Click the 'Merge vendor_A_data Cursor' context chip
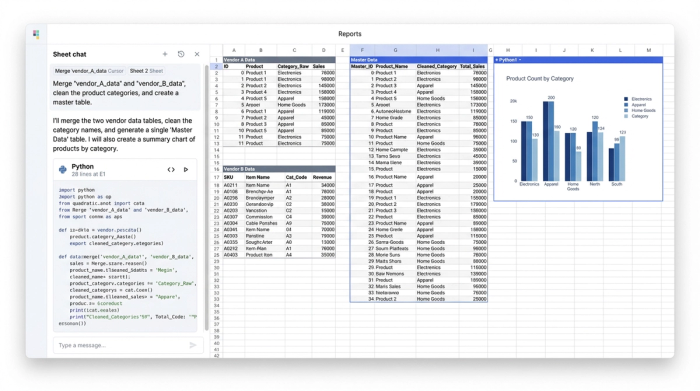This screenshot has width=700, height=391. (x=89, y=71)
